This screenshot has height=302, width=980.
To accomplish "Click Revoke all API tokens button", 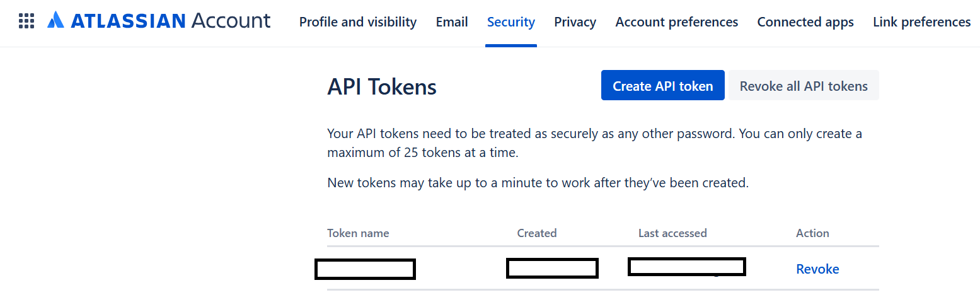I will tap(804, 86).
